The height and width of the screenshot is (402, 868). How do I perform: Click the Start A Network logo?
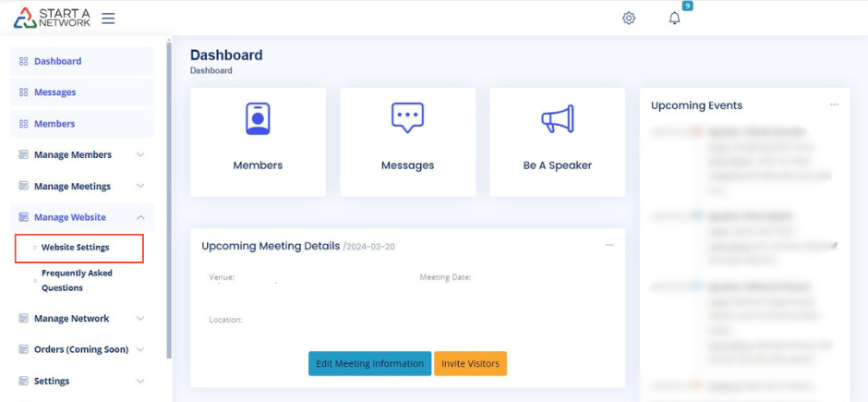click(x=52, y=18)
